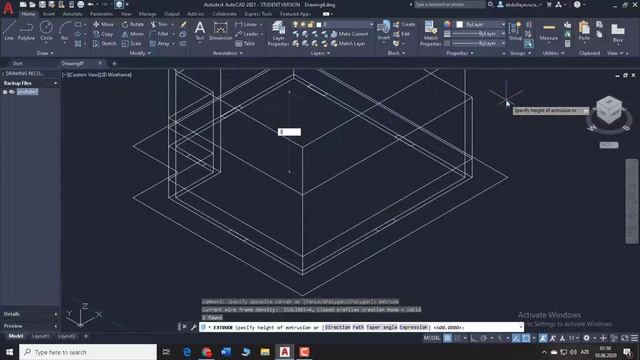The height and width of the screenshot is (360, 640).
Task: Click the Measure utility
Action: [549, 31]
